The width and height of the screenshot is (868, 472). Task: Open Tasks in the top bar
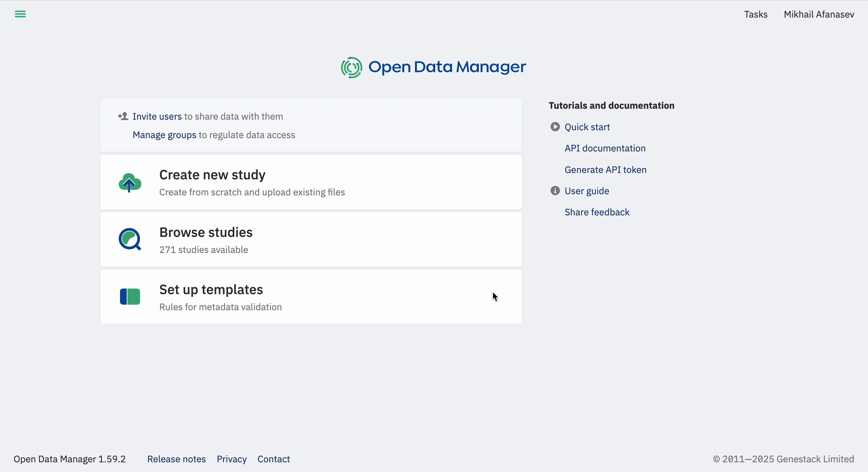756,15
